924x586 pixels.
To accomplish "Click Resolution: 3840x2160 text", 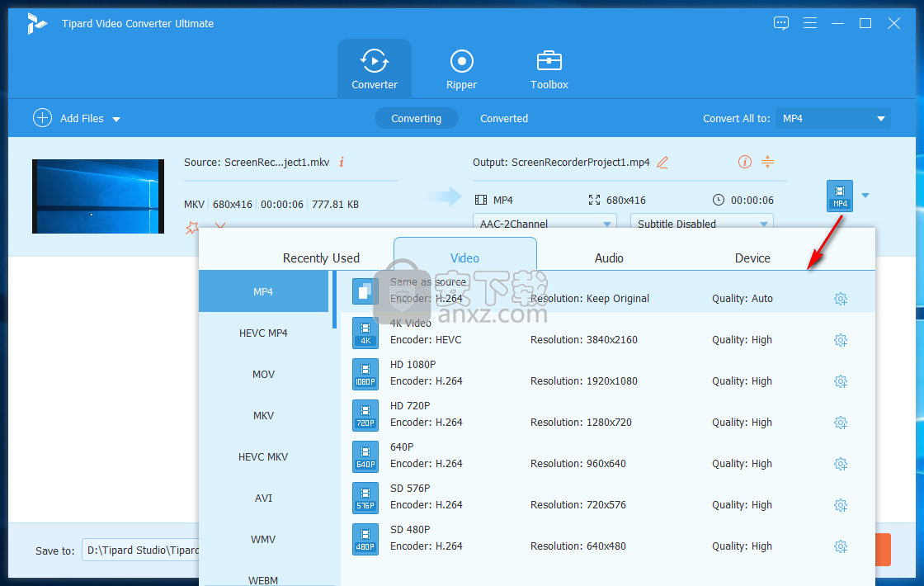I will click(583, 339).
